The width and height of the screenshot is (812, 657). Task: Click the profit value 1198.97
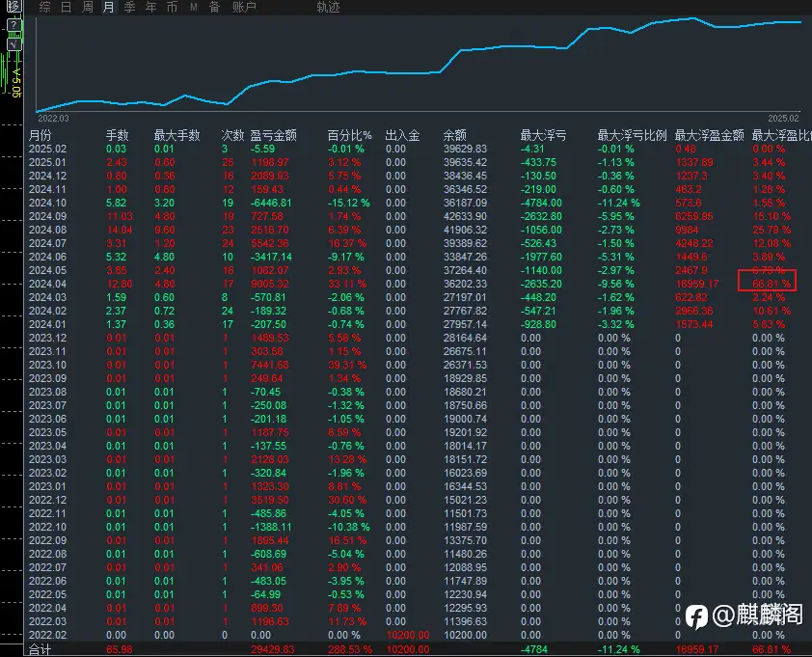click(269, 162)
